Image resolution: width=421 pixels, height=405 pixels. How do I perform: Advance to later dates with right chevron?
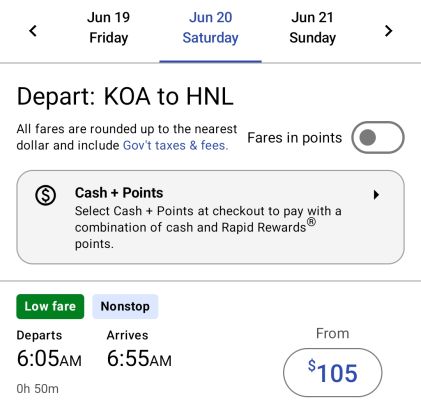388,31
